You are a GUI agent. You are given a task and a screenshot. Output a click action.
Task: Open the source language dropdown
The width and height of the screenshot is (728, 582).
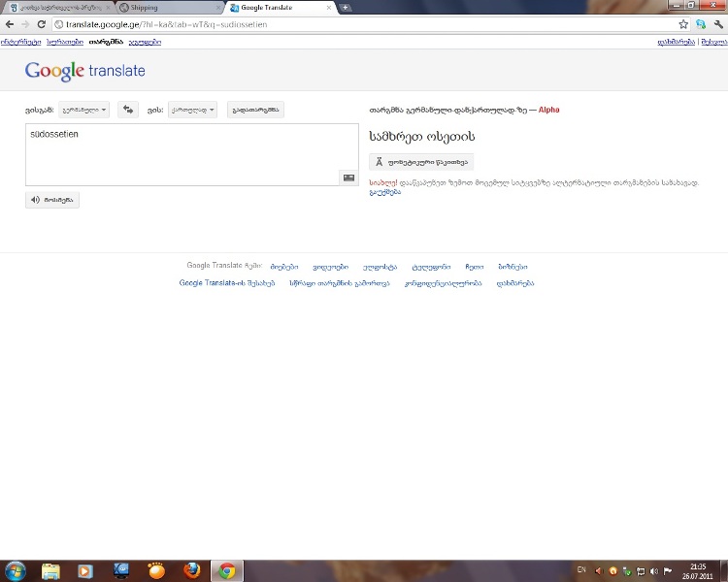pos(84,110)
